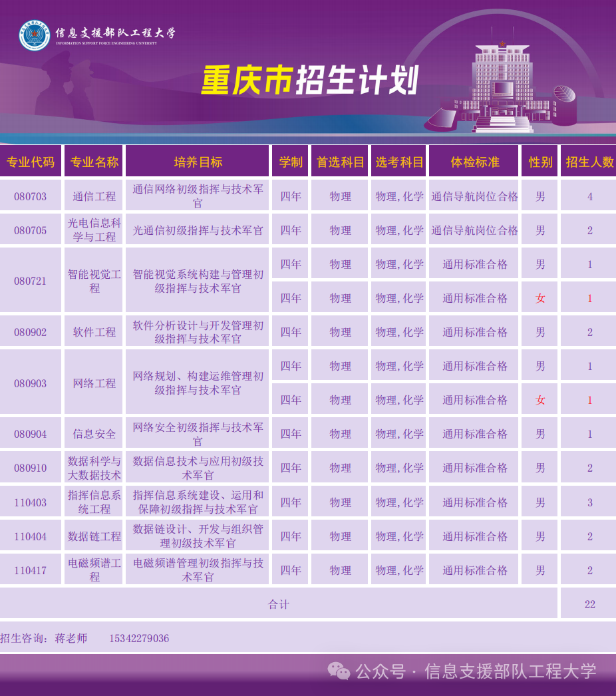Click the total enrollment number 22

pos(590,604)
